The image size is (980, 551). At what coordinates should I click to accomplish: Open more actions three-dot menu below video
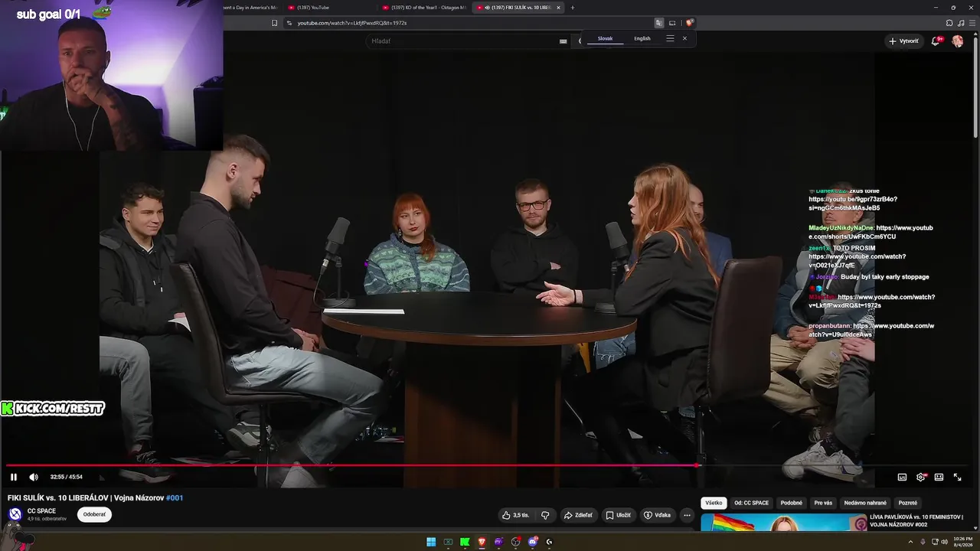pyautogui.click(x=687, y=515)
